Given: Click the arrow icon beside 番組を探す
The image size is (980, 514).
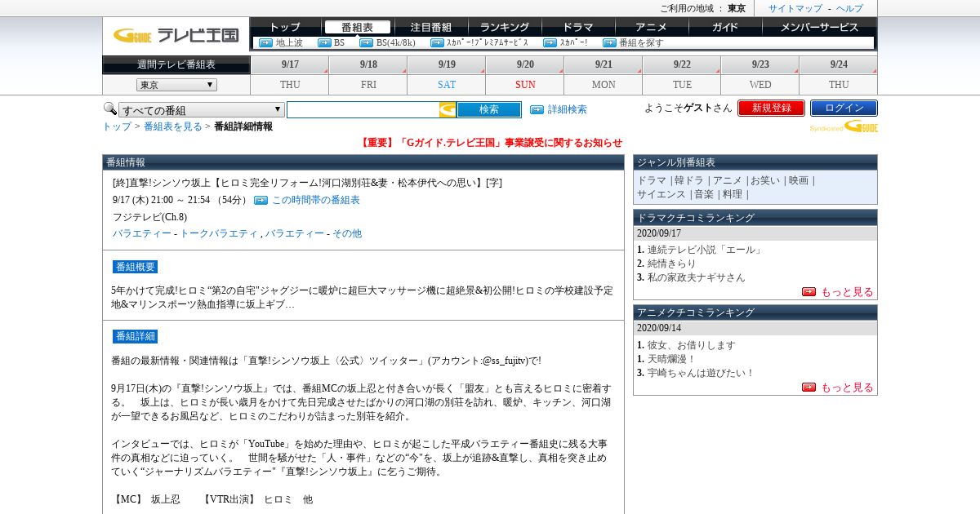Looking at the screenshot, I should tap(609, 42).
